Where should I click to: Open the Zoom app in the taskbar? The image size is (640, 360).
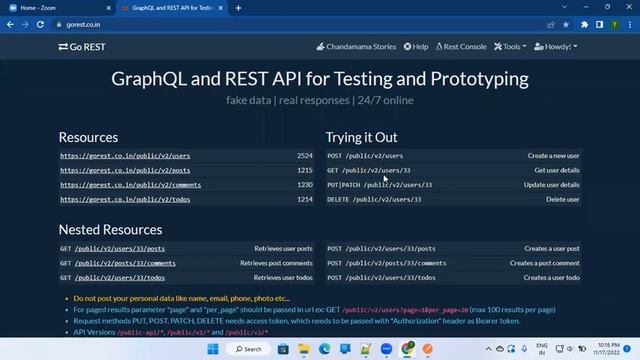tap(386, 349)
